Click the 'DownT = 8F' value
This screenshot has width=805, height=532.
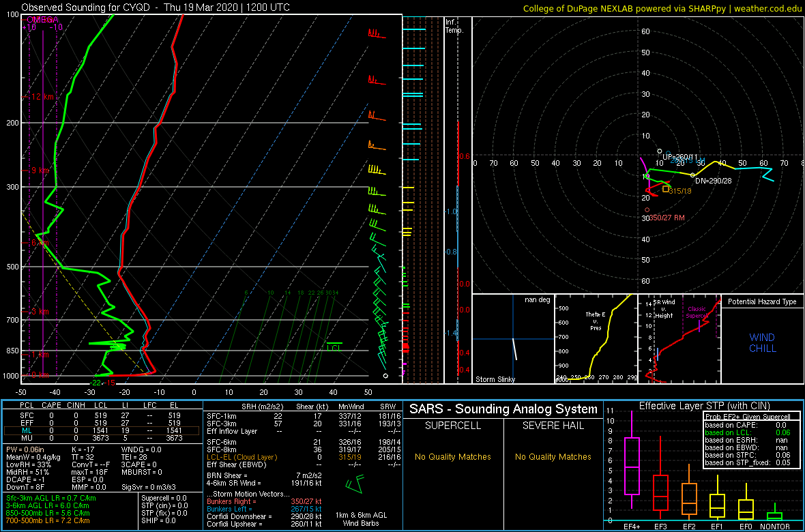click(x=24, y=487)
